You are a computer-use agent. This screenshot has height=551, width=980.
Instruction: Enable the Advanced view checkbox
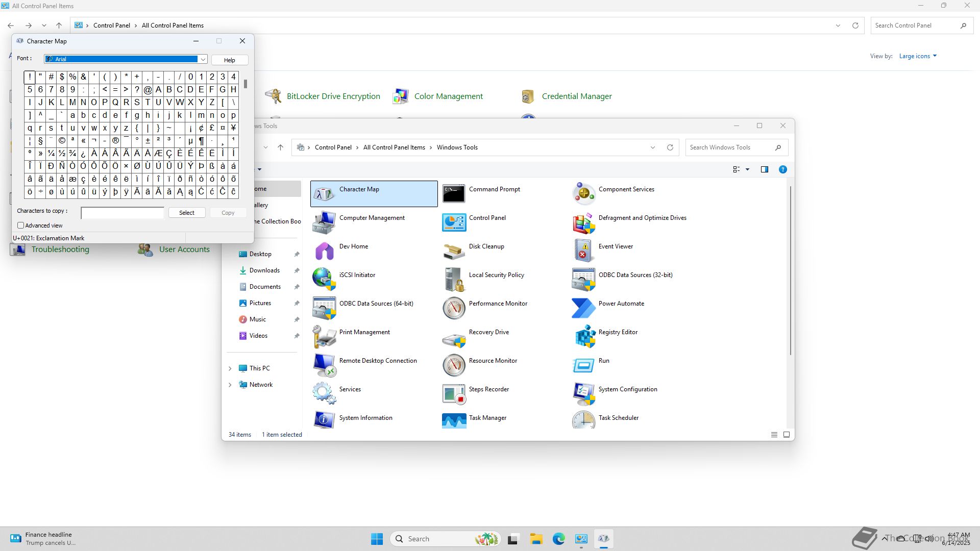21,226
